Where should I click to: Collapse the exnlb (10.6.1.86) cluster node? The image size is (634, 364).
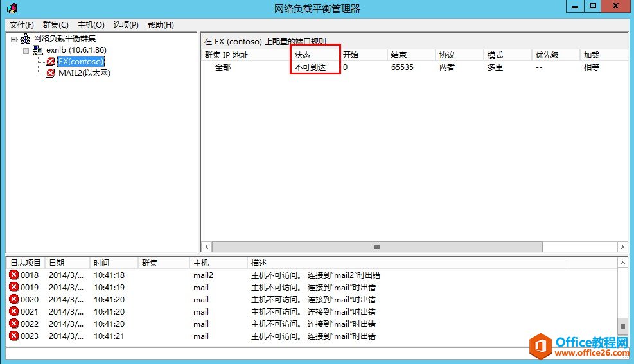point(26,51)
